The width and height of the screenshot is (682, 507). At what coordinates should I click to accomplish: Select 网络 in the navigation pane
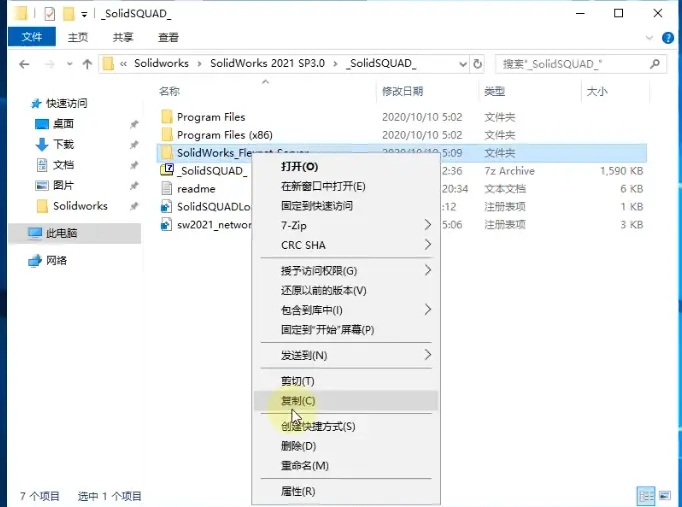coord(48,260)
